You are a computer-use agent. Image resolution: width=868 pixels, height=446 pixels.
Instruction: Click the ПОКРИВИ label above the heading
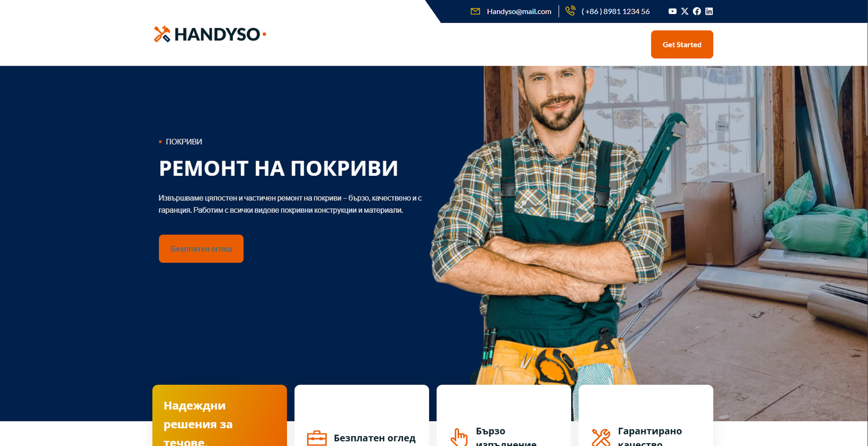tap(184, 142)
